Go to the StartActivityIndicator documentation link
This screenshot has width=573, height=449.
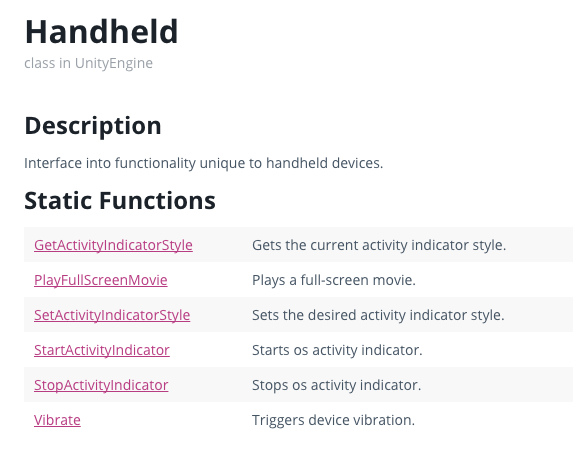pyautogui.click(x=102, y=350)
